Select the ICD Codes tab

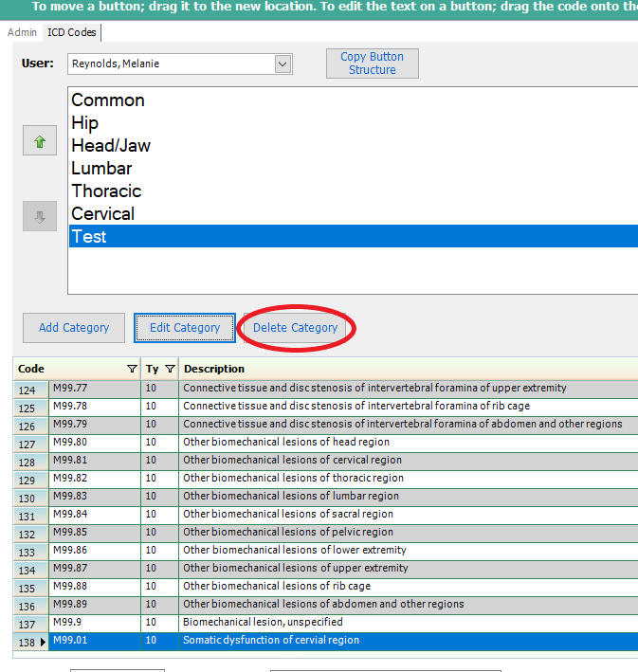[72, 32]
